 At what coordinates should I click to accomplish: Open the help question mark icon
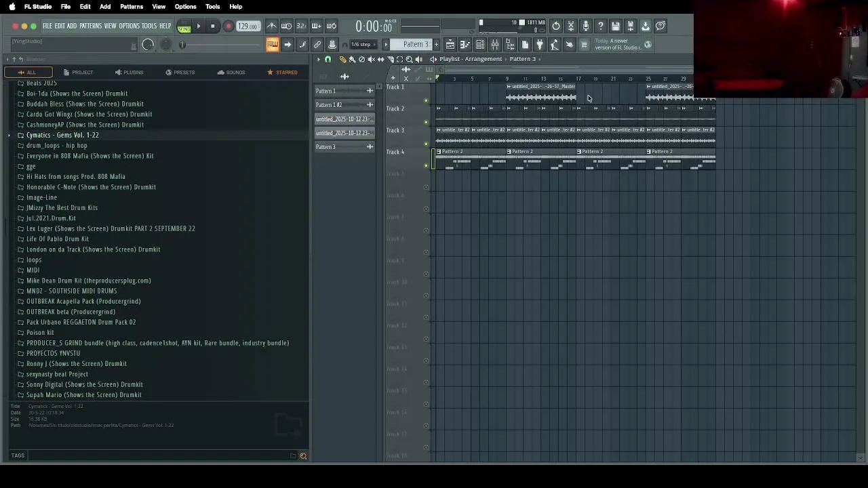[x=601, y=26]
